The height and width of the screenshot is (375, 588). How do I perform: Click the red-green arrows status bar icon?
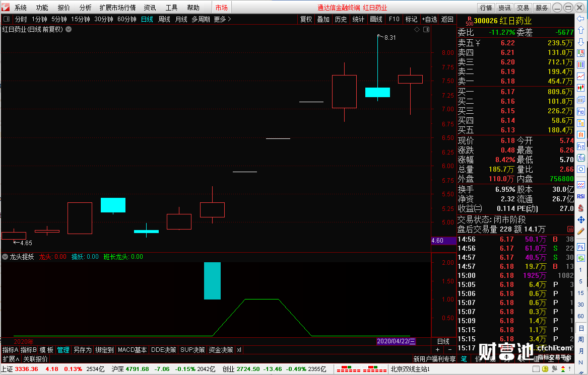pos(563,369)
